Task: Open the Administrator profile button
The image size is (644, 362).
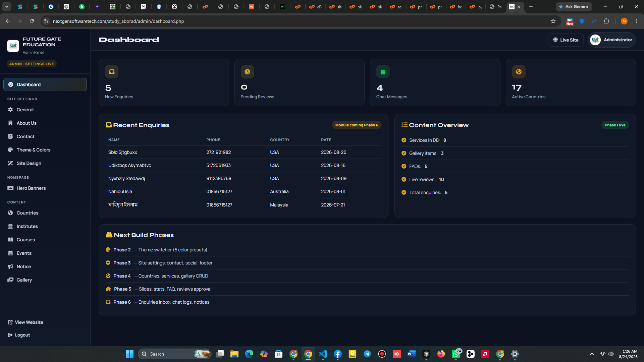Action: point(612,40)
